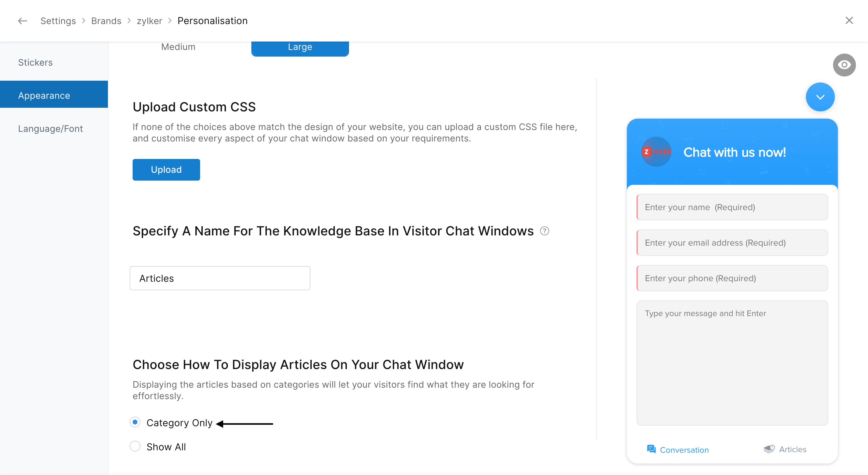Click the Conversation chat bubble icon
The width and height of the screenshot is (868, 475).
(x=651, y=449)
